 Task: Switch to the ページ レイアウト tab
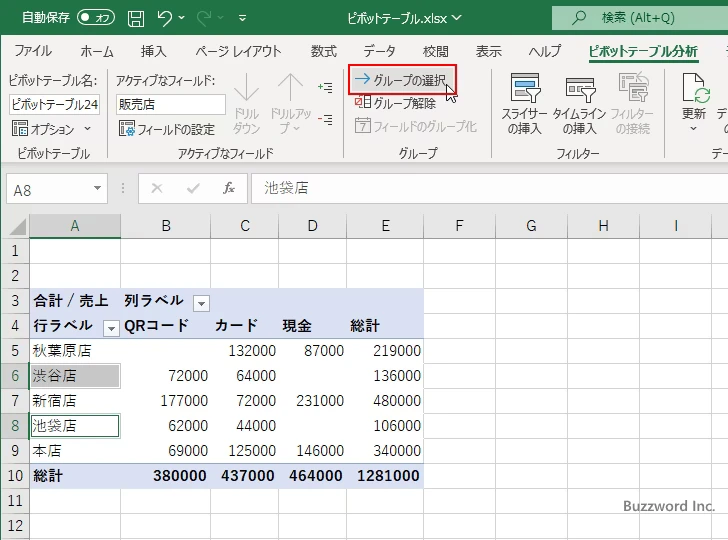tap(239, 51)
